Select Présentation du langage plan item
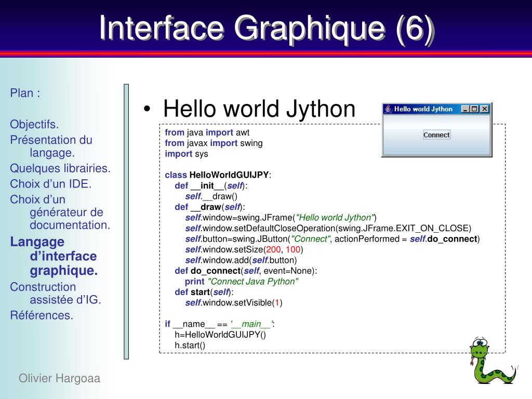 pos(51,146)
